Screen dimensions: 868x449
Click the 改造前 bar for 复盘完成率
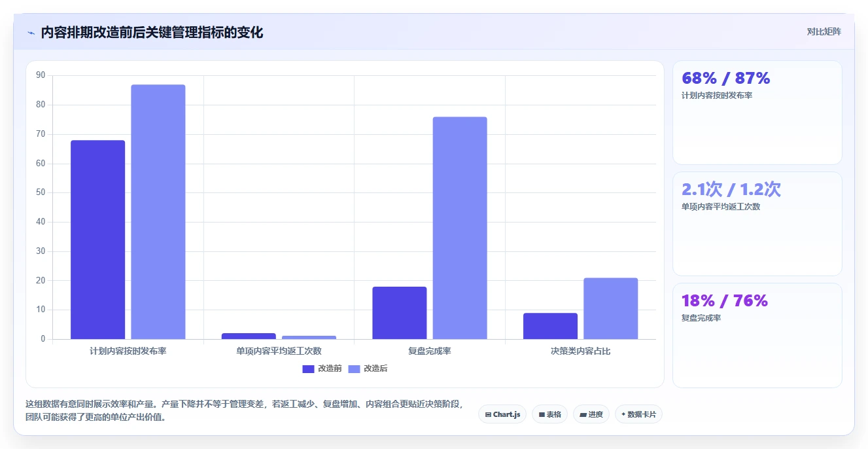point(399,313)
